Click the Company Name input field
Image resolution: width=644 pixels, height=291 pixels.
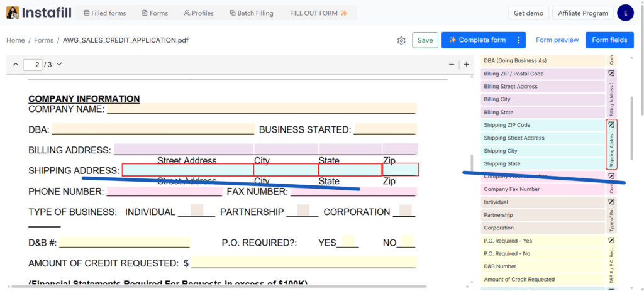[261, 108]
